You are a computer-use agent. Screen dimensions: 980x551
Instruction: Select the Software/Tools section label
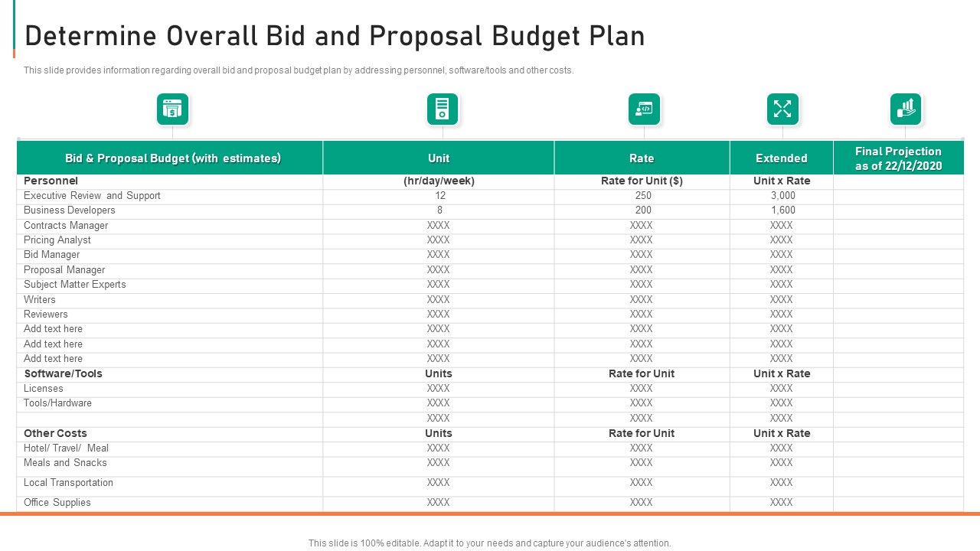pyautogui.click(x=64, y=374)
